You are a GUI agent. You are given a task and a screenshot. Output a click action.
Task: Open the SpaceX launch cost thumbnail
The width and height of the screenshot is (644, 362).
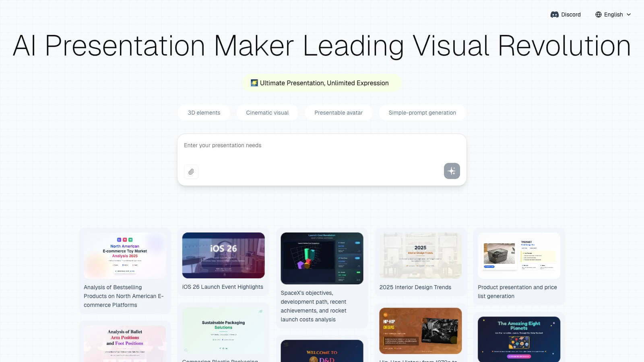(x=322, y=258)
